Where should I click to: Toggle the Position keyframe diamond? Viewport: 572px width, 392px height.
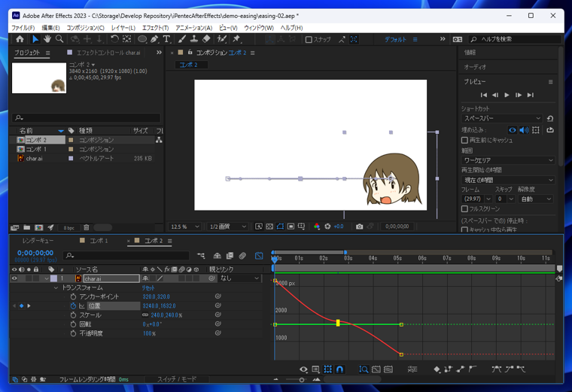21,306
